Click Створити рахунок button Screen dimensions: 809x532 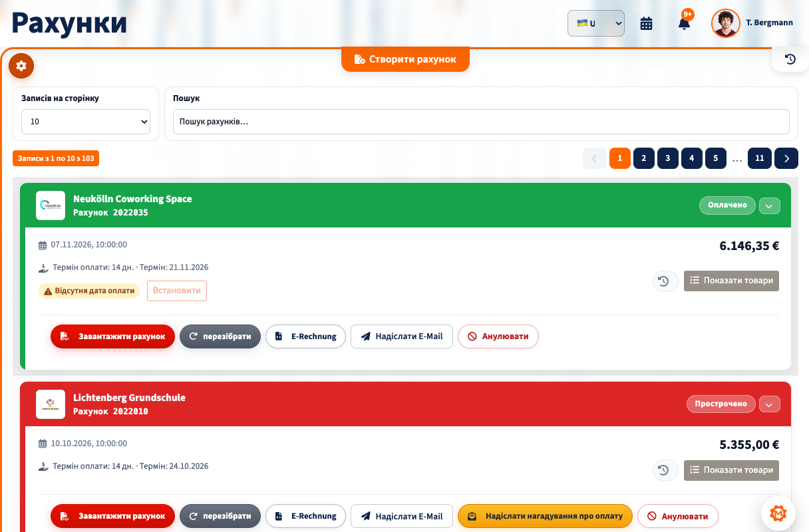tap(406, 59)
